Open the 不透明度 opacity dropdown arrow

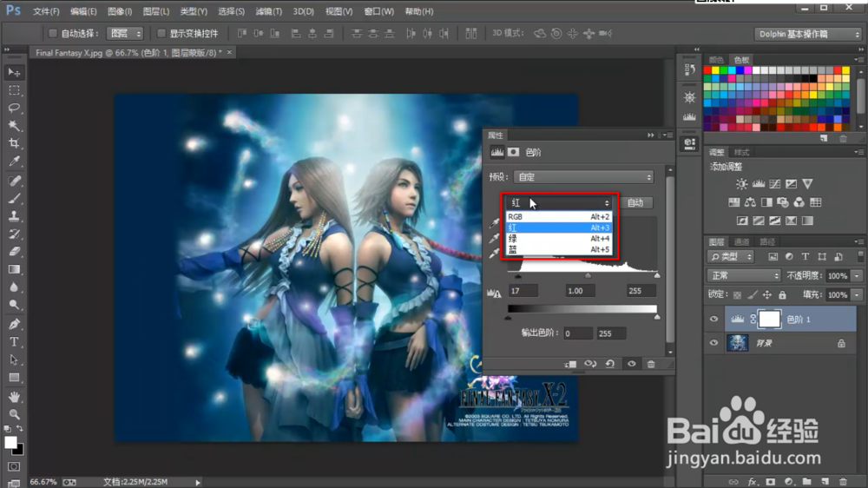pyautogui.click(x=857, y=276)
